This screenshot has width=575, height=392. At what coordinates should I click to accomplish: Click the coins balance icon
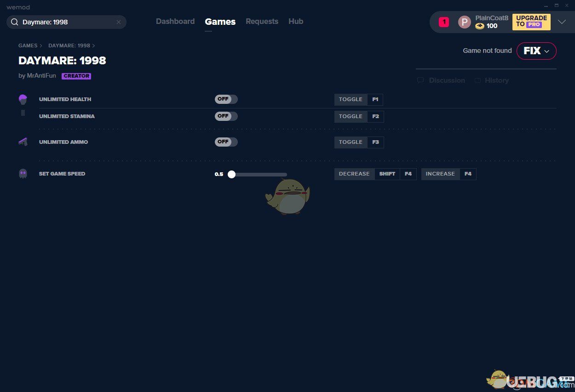[480, 26]
